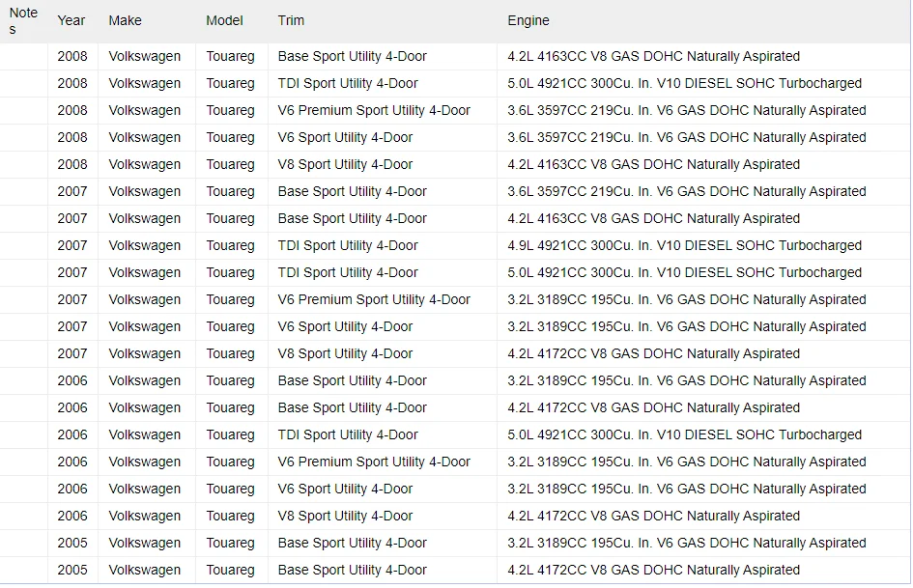Click the 2008 Base 4.2L 4163CC V8 engine
The image size is (913, 588).
653,56
